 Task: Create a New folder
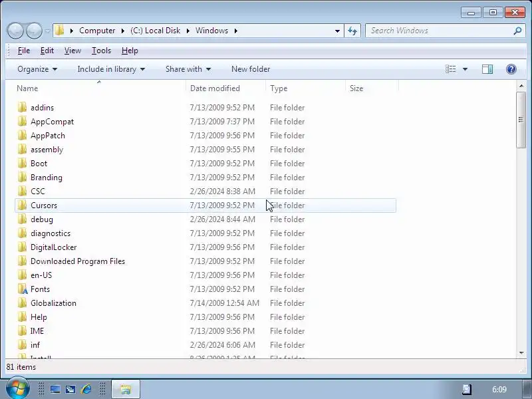251,69
